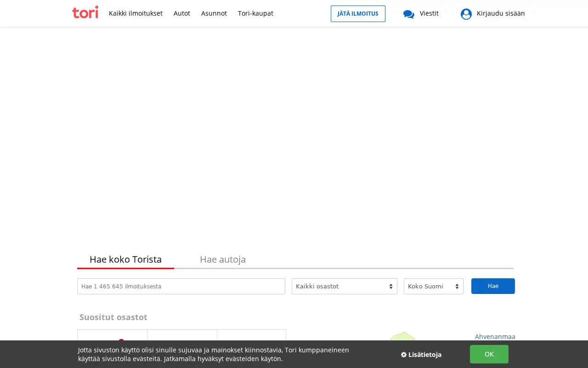
Task: Click the user profile avatar icon
Action: click(466, 14)
